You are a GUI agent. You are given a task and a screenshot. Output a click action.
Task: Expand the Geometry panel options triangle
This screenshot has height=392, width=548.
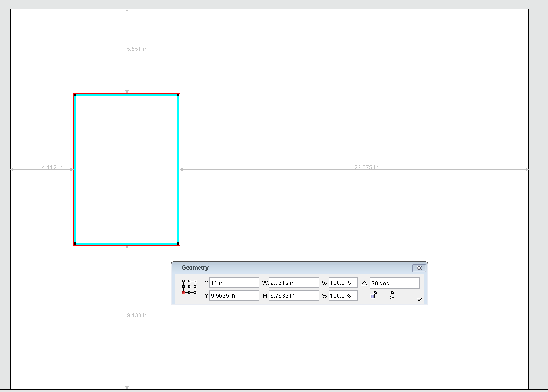pos(419,299)
